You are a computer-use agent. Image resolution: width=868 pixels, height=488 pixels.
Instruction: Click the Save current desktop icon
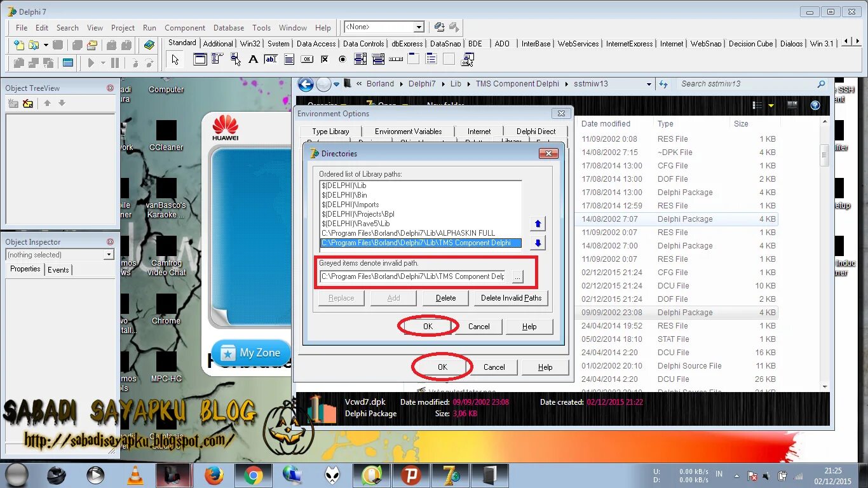439,27
